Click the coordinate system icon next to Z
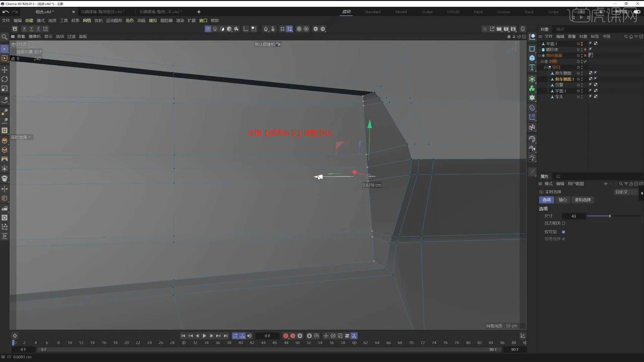 point(46,29)
